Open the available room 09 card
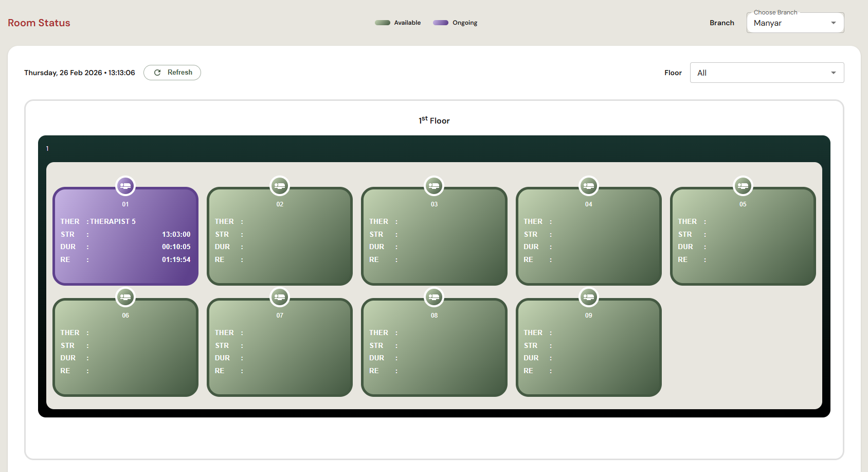Image resolution: width=868 pixels, height=472 pixels. click(x=589, y=347)
